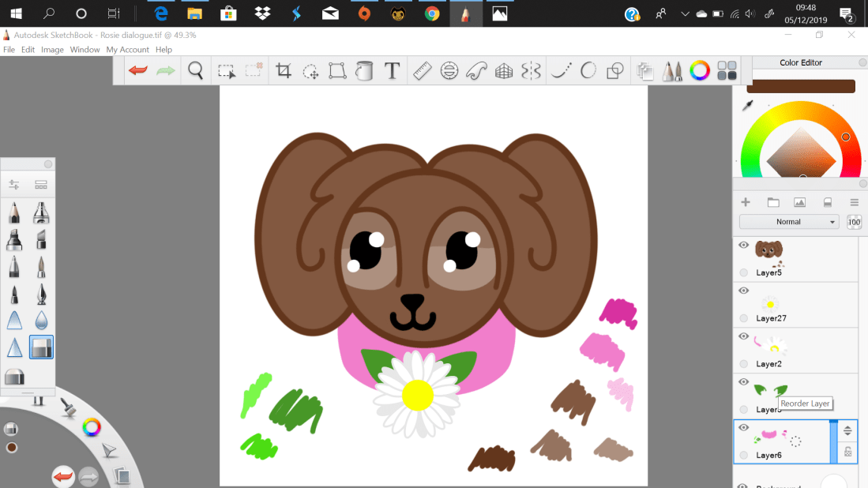Open the My Account menu

tap(127, 50)
